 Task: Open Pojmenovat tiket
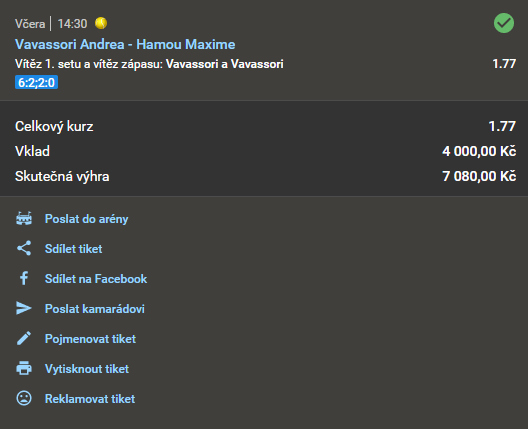(x=90, y=338)
